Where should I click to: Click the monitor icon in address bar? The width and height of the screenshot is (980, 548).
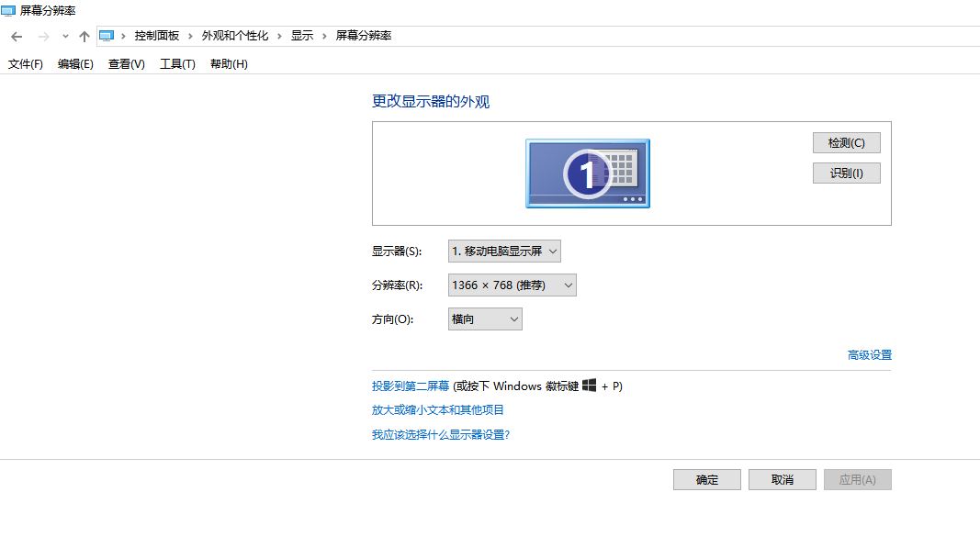coord(107,36)
